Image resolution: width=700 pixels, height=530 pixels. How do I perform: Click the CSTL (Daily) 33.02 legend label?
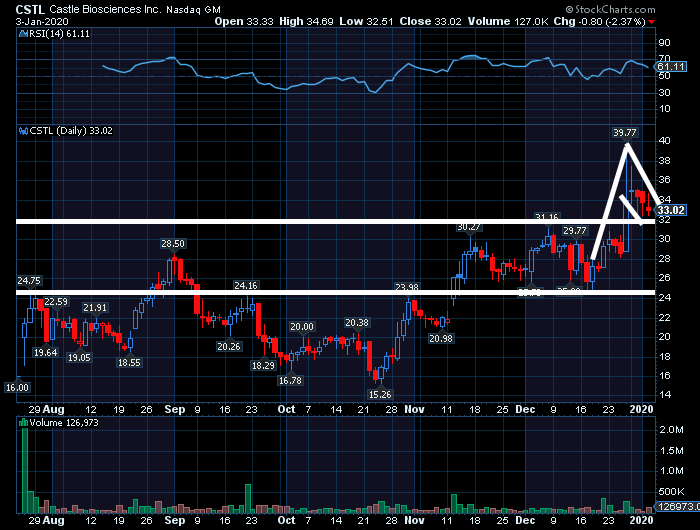click(71, 131)
